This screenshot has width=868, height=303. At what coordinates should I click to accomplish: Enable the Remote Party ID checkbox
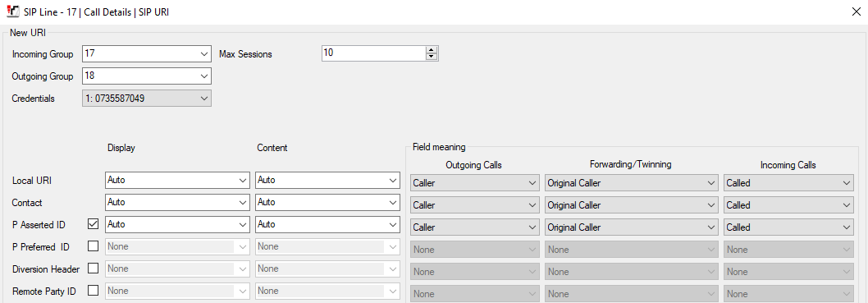click(93, 290)
